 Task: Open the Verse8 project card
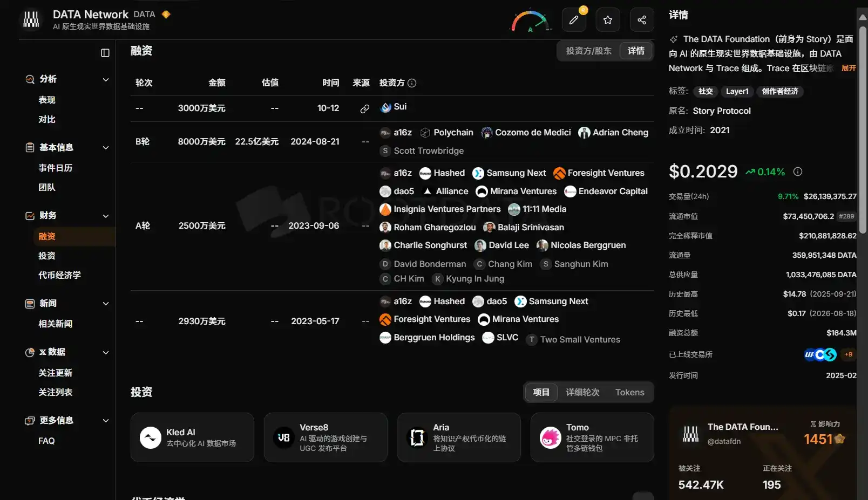[325, 437]
